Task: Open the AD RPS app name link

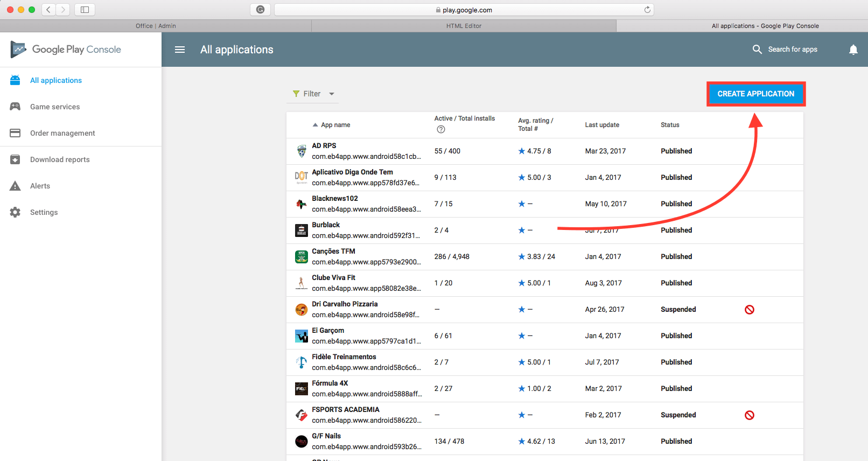Action: [x=324, y=146]
